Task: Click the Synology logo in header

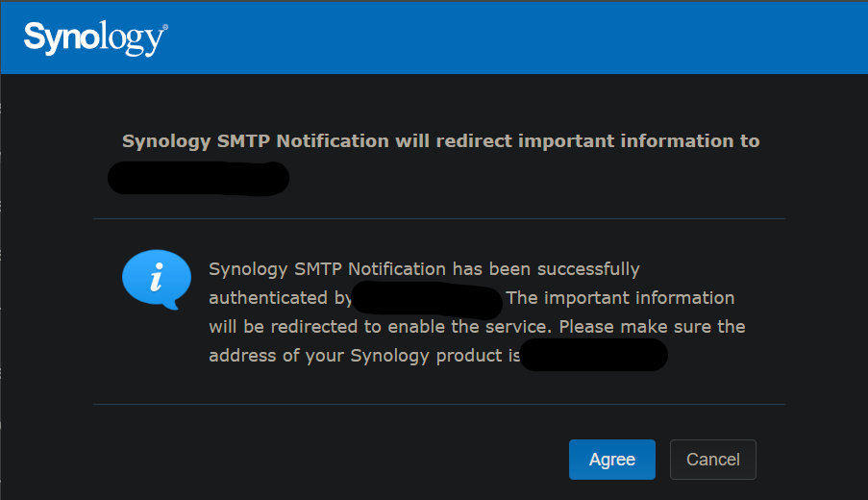Action: pyautogui.click(x=95, y=38)
